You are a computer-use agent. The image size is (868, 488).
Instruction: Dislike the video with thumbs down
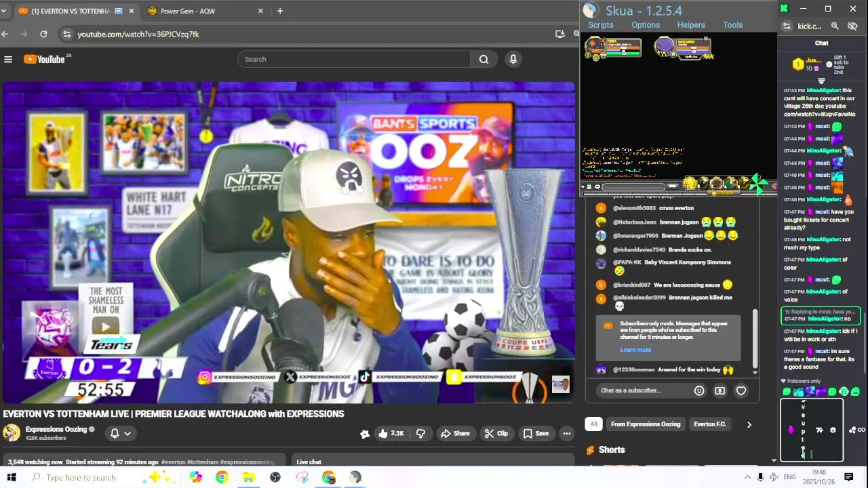pyautogui.click(x=420, y=434)
